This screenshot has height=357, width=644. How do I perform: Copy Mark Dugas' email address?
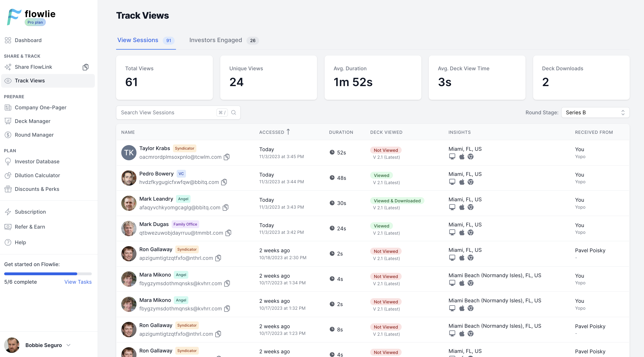(228, 233)
